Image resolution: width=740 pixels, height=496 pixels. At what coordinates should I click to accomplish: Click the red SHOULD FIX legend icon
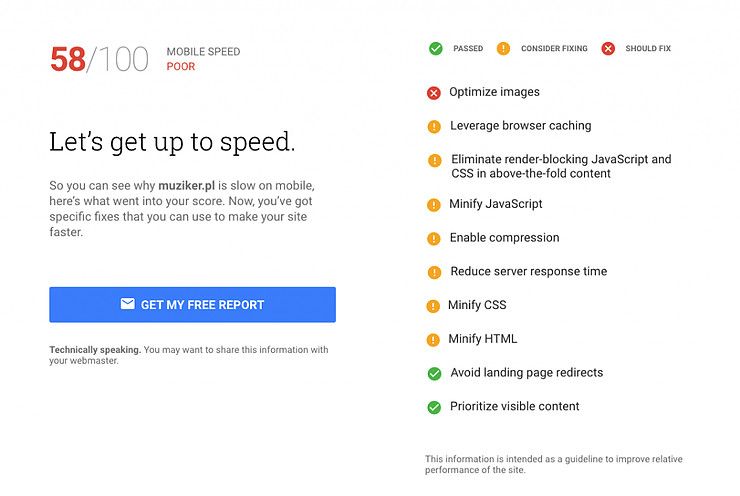coord(608,48)
